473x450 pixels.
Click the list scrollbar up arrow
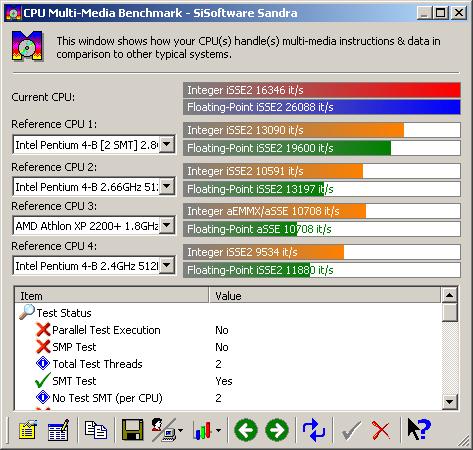(449, 295)
